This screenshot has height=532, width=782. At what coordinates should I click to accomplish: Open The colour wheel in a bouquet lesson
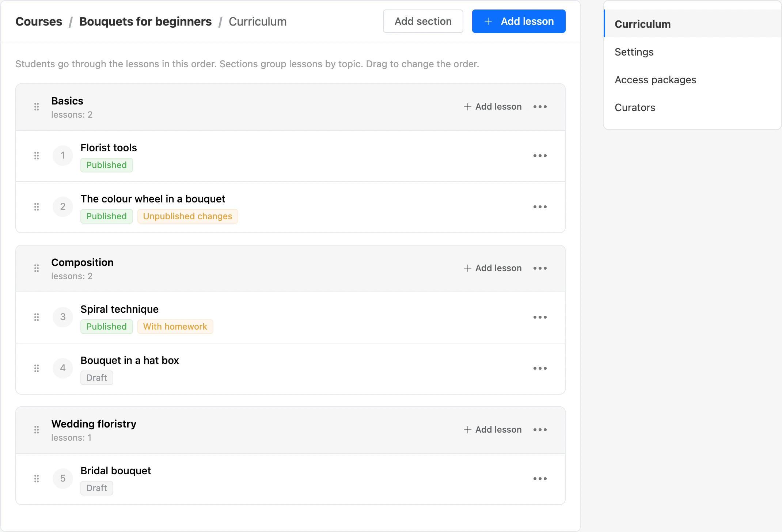pos(153,199)
